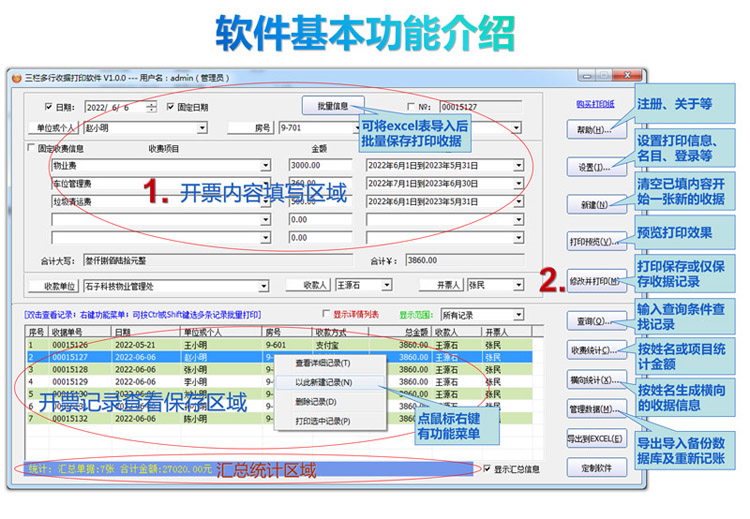Viewport: 750px width, 519px height.
Task: Uncheck the 显示汇总信息 checkbox
Action: [487, 468]
